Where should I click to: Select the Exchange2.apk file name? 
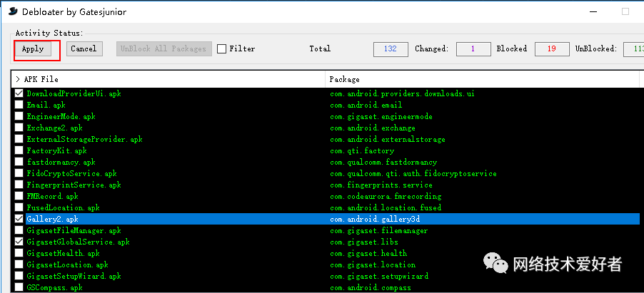[55, 128]
